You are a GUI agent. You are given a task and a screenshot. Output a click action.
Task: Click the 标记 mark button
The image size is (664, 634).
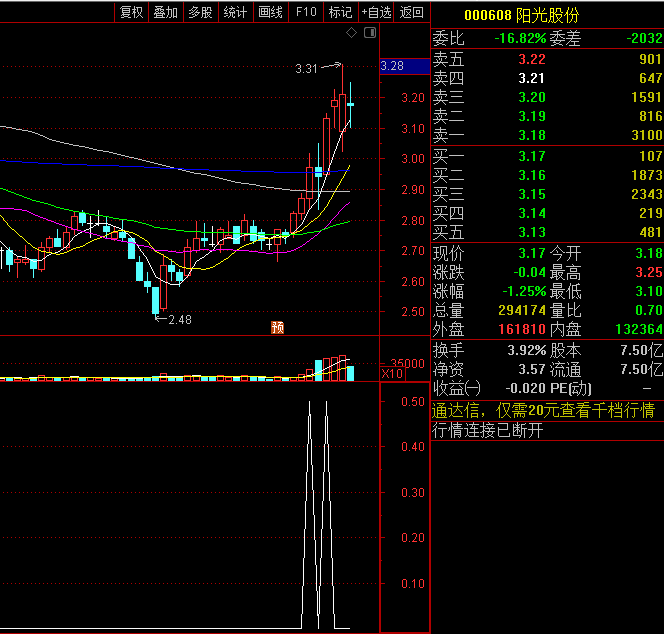[x=340, y=12]
